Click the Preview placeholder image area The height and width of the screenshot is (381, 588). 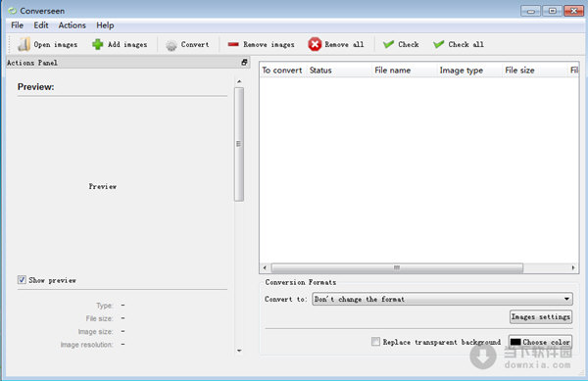[x=102, y=186]
